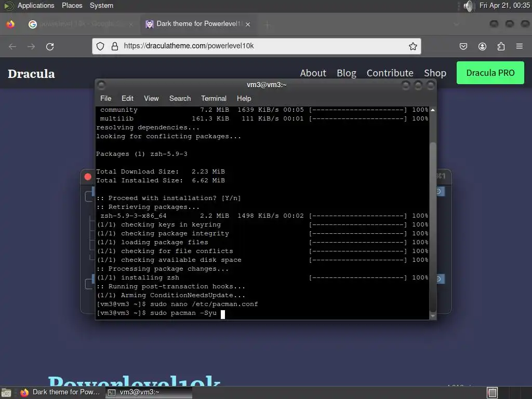Image resolution: width=532 pixels, height=399 pixels.
Task: Bookmark the page with the star icon
Action: (413, 46)
